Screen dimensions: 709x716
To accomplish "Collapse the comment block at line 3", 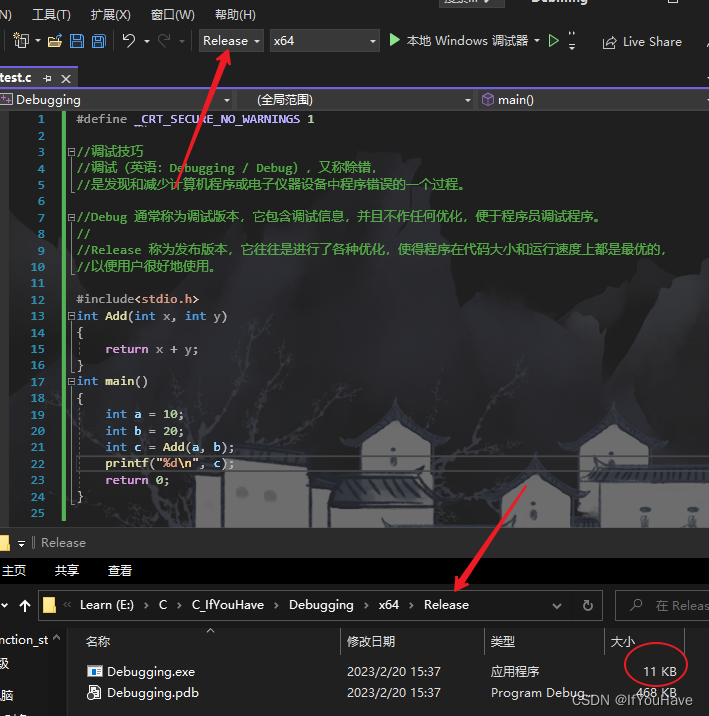I will (x=71, y=152).
